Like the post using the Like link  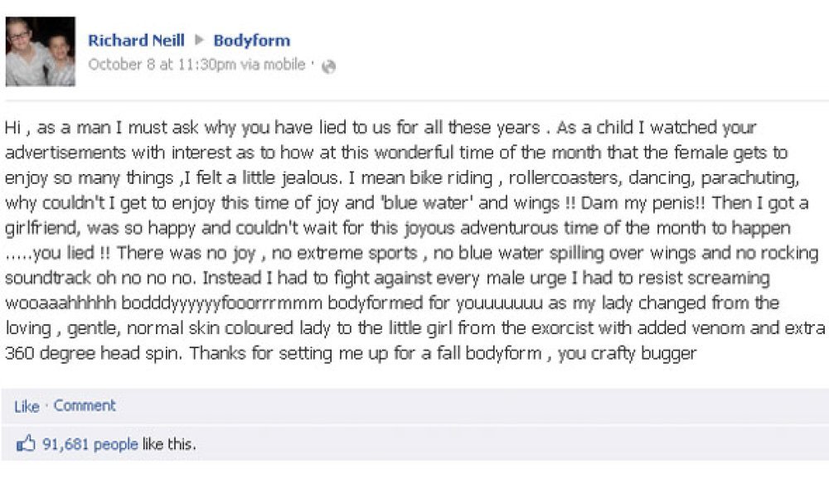pos(27,406)
